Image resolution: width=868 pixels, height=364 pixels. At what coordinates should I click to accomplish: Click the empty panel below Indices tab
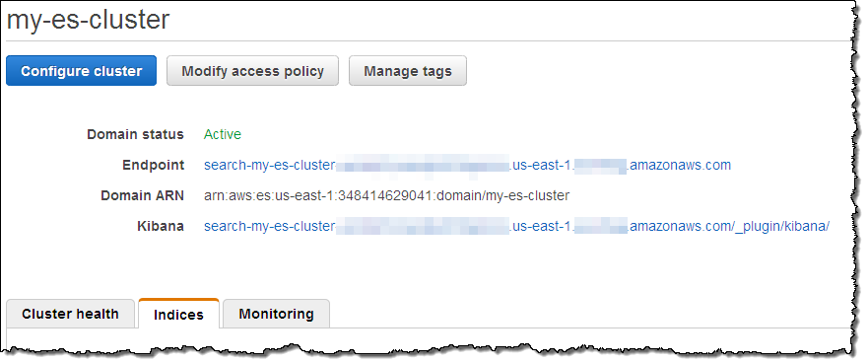(427, 338)
